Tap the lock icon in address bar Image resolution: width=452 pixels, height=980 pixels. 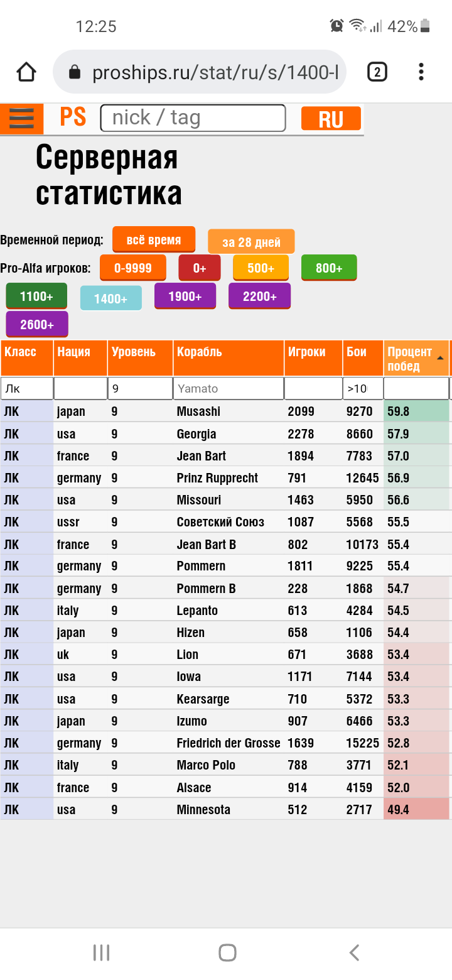[x=75, y=73]
